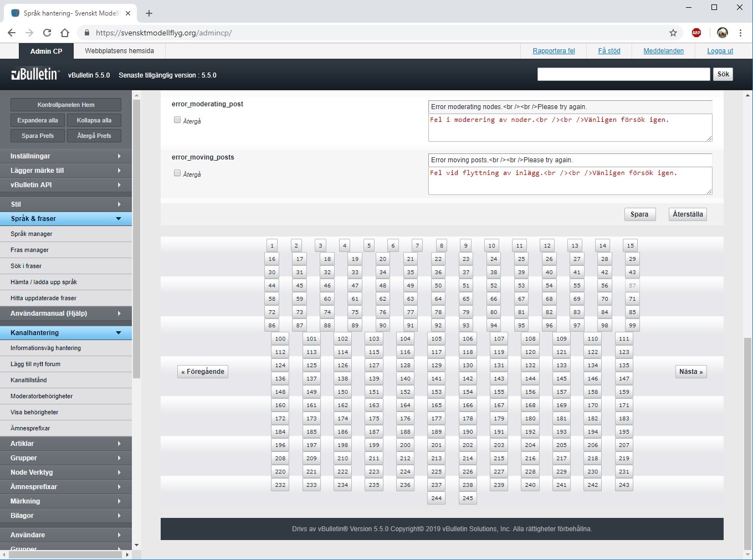Expand the Stil section

[66, 204]
